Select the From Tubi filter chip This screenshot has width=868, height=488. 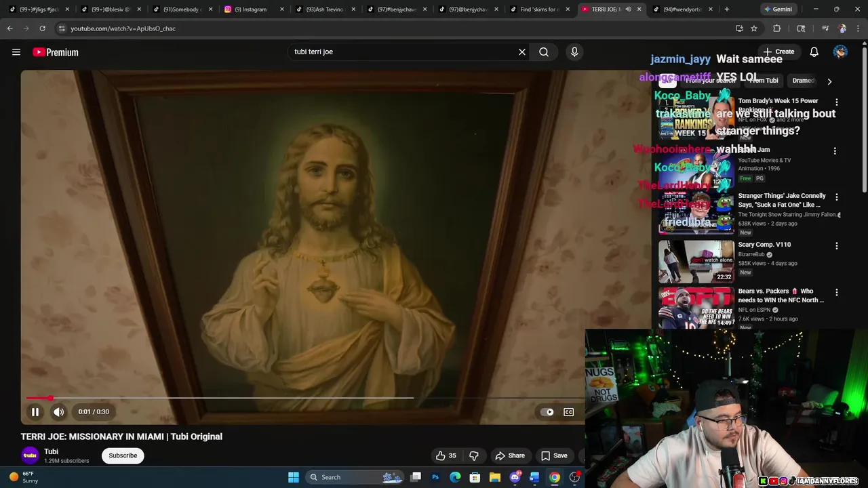click(764, 81)
